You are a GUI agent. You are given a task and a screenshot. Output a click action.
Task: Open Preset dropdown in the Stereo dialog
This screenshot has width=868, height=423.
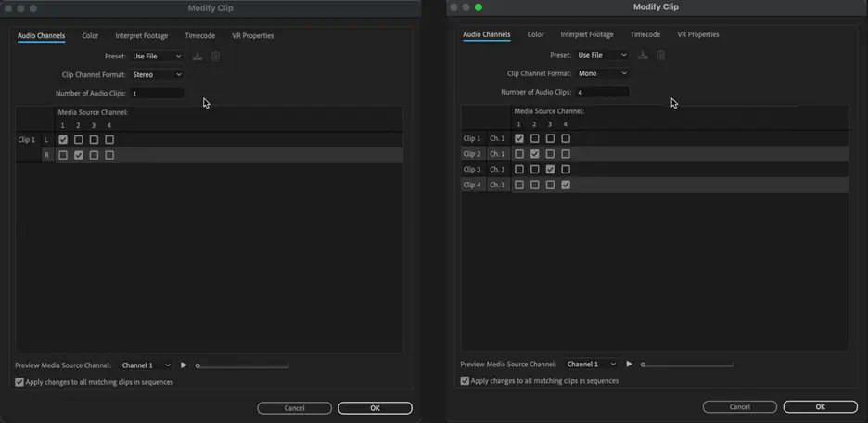pos(157,57)
